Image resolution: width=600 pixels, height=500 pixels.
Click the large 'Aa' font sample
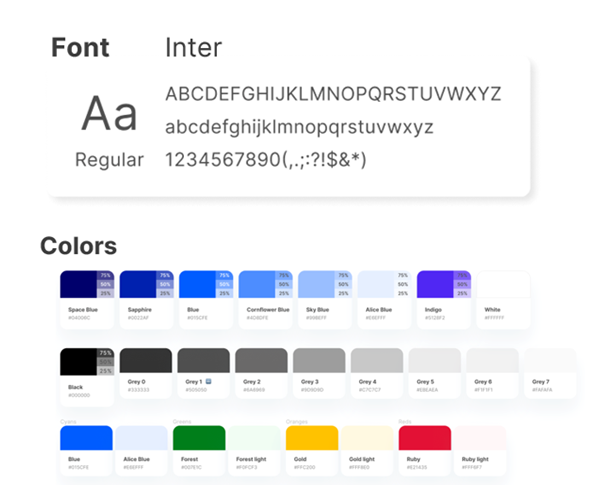pyautogui.click(x=109, y=114)
